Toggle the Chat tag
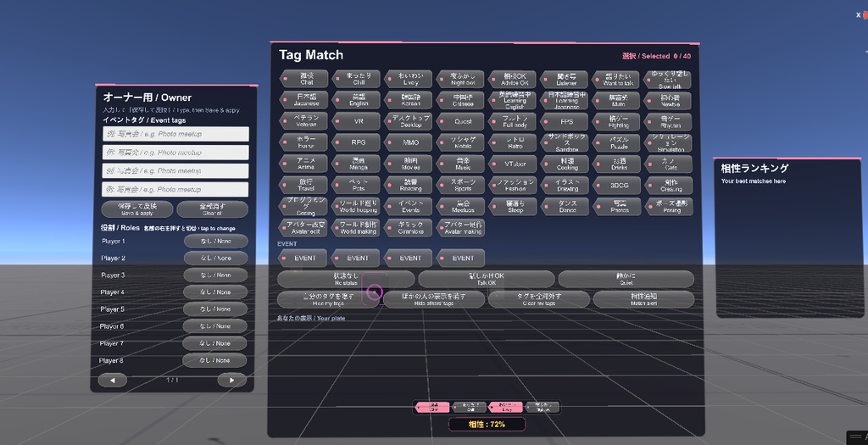Viewport: 868px width, 445px height. tap(304, 79)
